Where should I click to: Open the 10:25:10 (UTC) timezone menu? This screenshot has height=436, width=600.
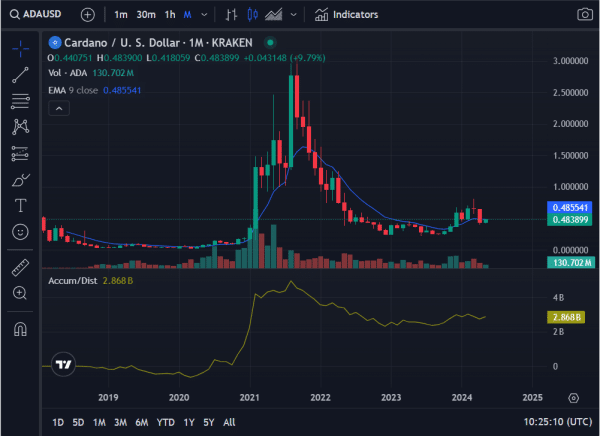click(x=558, y=422)
